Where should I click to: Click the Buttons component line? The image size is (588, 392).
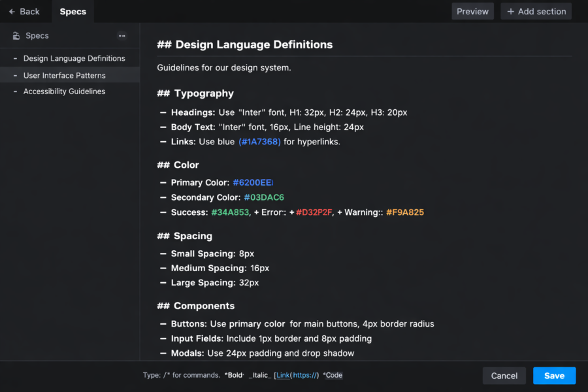(x=297, y=324)
